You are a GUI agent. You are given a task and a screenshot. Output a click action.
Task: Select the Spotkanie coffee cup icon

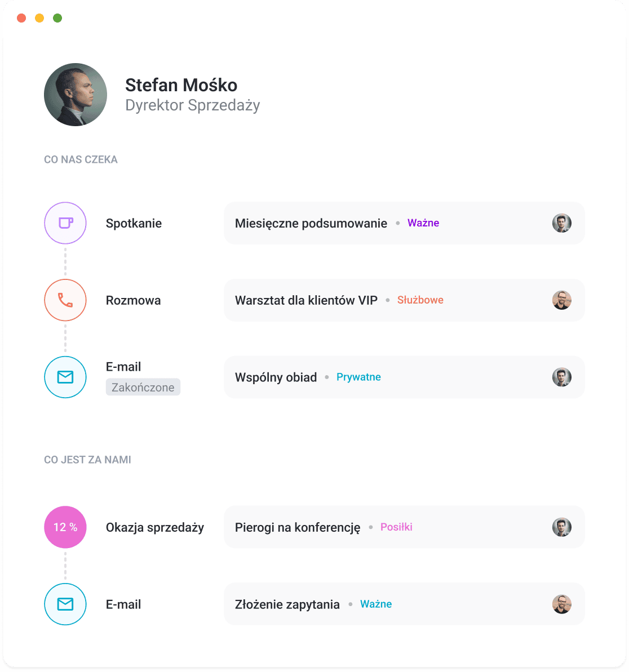point(65,223)
